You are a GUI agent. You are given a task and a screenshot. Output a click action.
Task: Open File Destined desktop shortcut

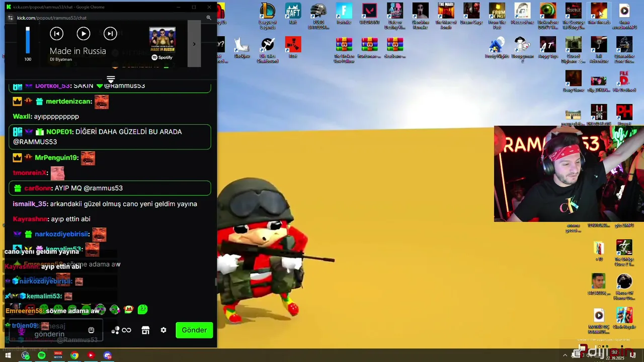[624, 81]
